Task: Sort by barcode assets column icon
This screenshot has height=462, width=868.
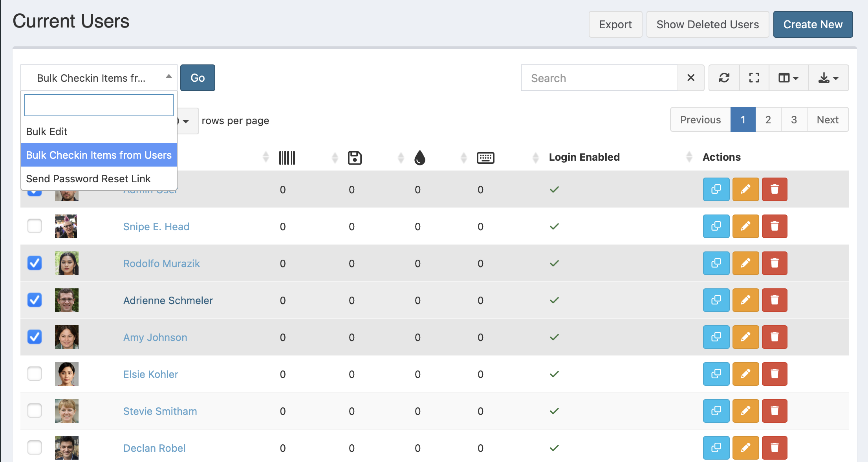Action: [287, 158]
